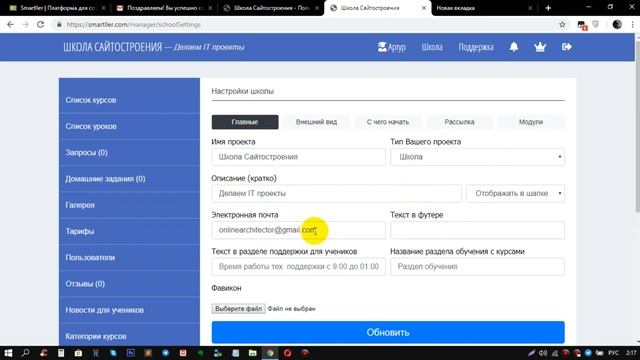Click the support section text input field
This screenshot has width=640, height=360.
pos(298,267)
